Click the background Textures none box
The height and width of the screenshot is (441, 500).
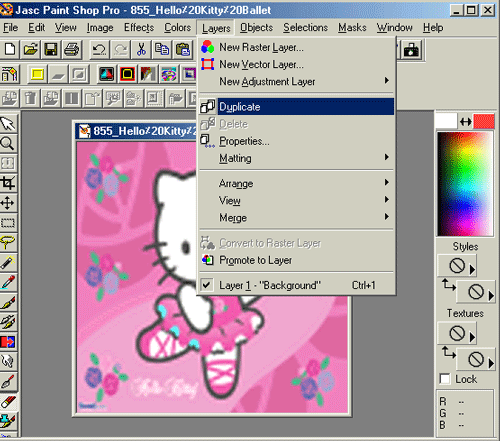pyautogui.click(x=476, y=359)
